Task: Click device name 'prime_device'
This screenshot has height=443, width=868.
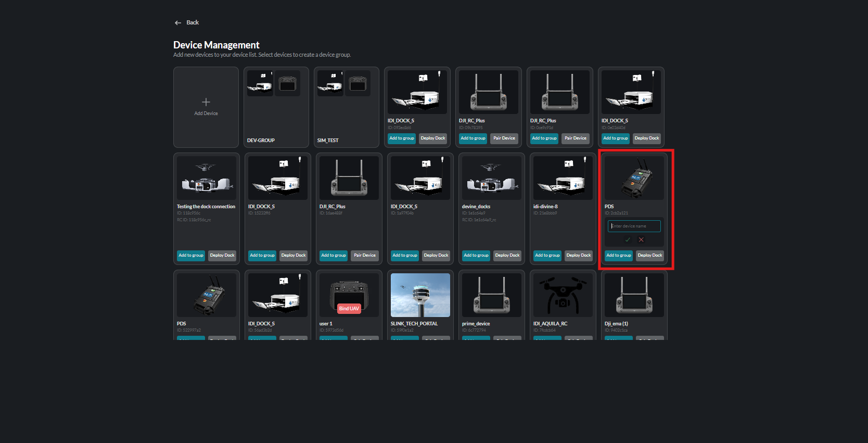Action: coord(476,324)
